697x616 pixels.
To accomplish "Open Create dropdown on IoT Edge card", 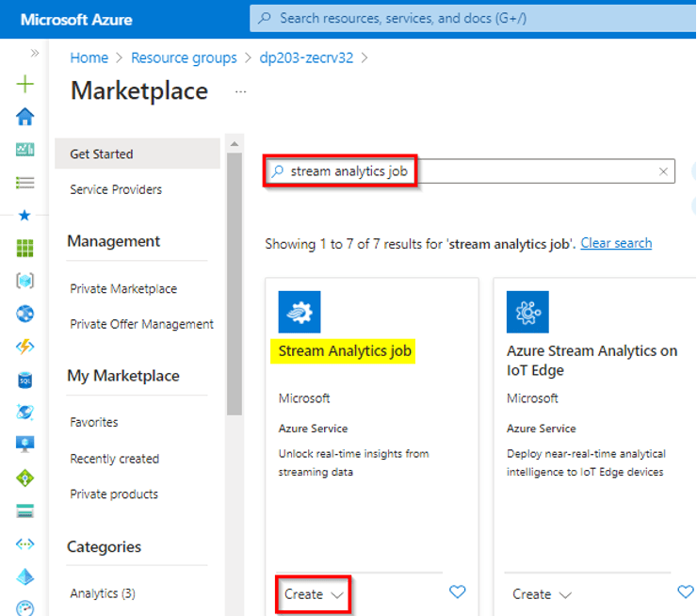I will point(542,594).
